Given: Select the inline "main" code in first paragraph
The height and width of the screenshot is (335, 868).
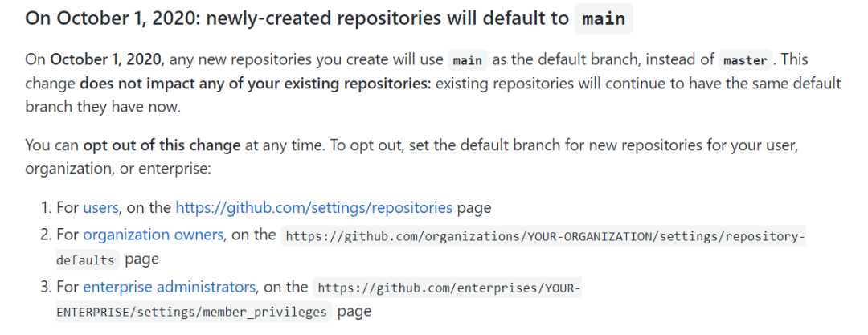Looking at the screenshot, I should [x=468, y=60].
